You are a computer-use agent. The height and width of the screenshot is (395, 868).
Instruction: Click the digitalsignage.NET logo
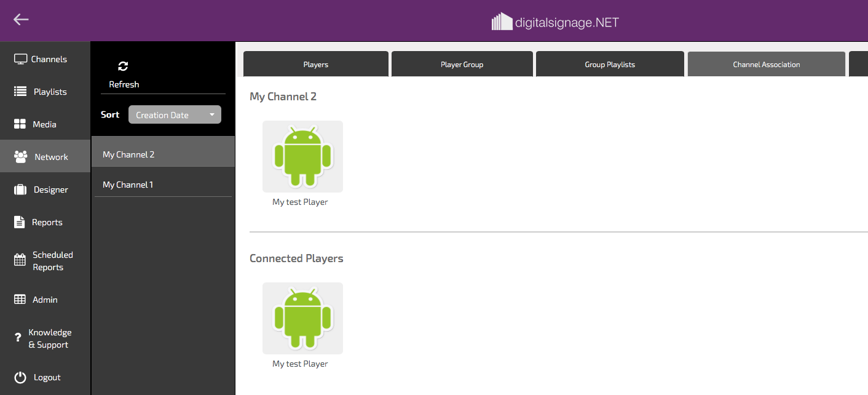pyautogui.click(x=555, y=22)
